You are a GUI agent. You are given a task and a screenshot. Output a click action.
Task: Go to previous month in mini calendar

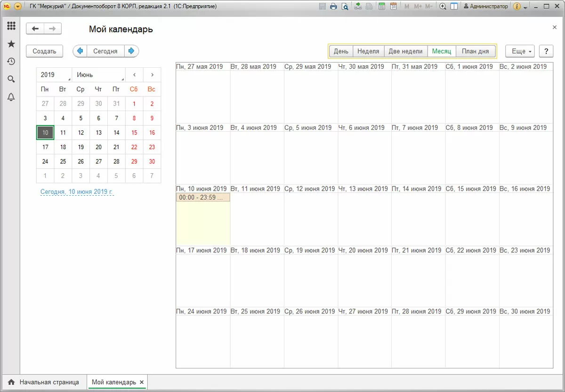click(x=134, y=75)
